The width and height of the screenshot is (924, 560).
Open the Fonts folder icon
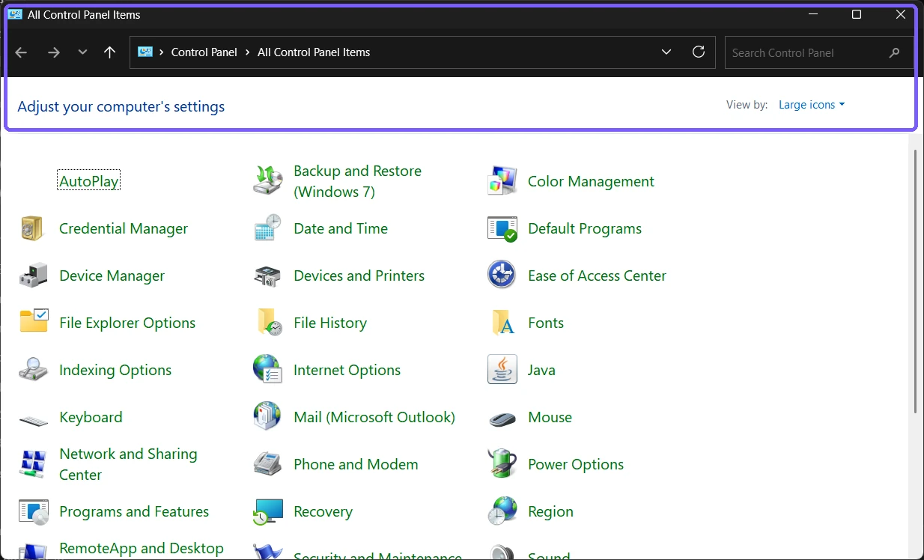pos(503,323)
